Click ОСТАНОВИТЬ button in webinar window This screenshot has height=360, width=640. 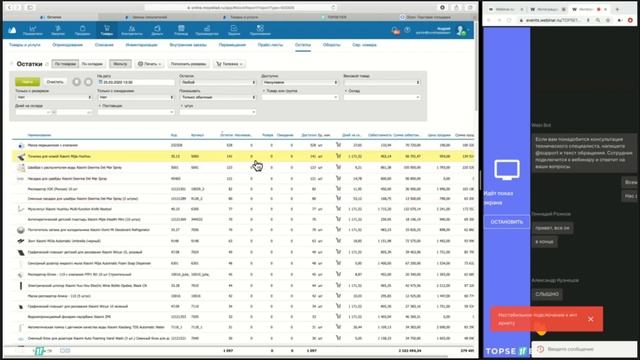(x=507, y=222)
